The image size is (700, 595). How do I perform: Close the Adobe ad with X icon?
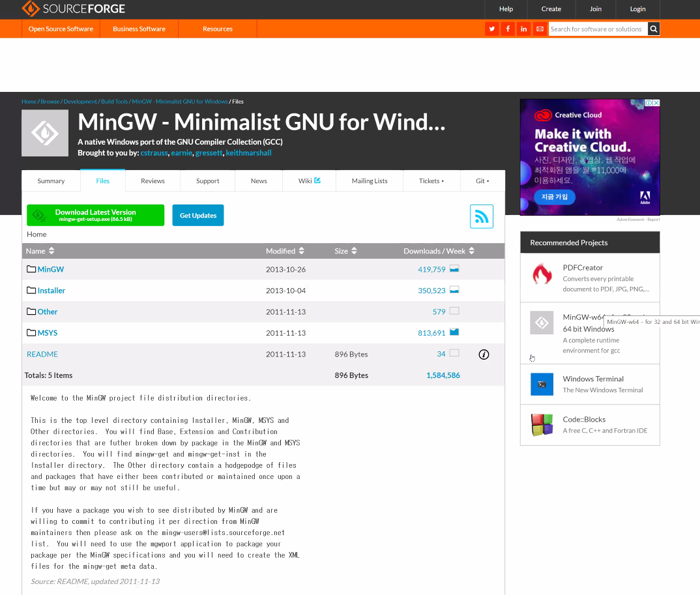click(x=656, y=103)
